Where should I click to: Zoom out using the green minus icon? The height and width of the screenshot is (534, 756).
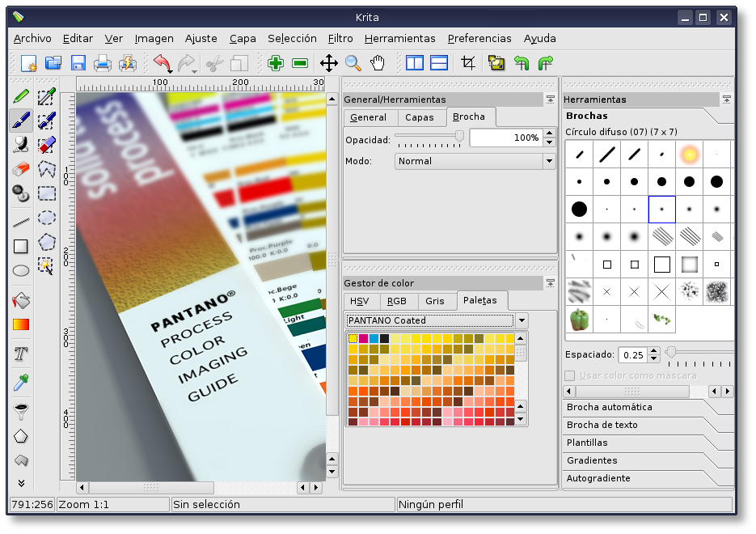coord(300,63)
